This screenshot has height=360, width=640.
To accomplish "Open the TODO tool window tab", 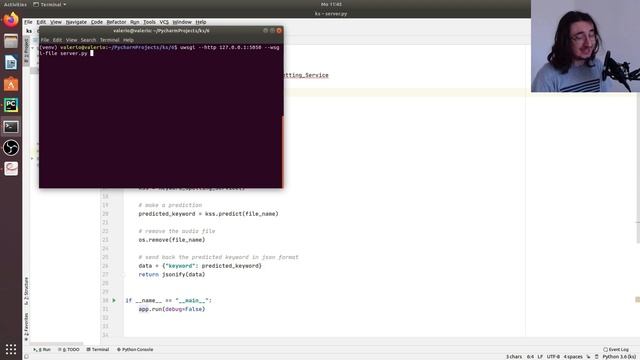I will pos(69,349).
